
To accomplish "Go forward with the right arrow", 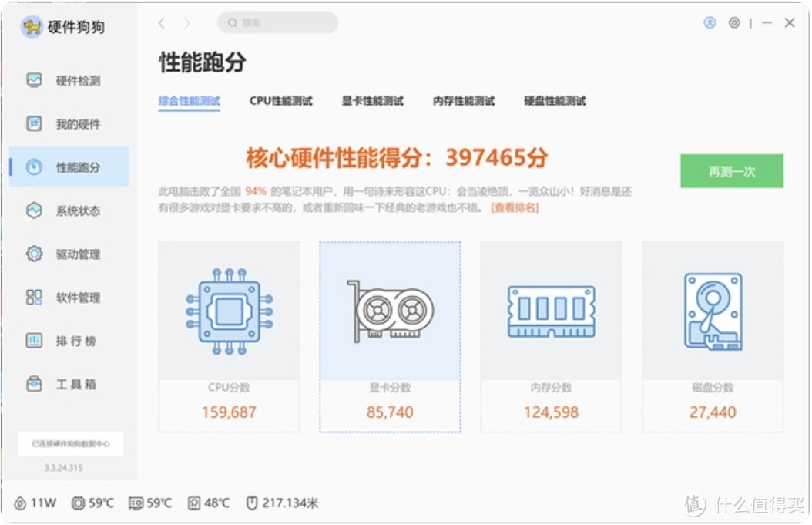I will coord(187,23).
